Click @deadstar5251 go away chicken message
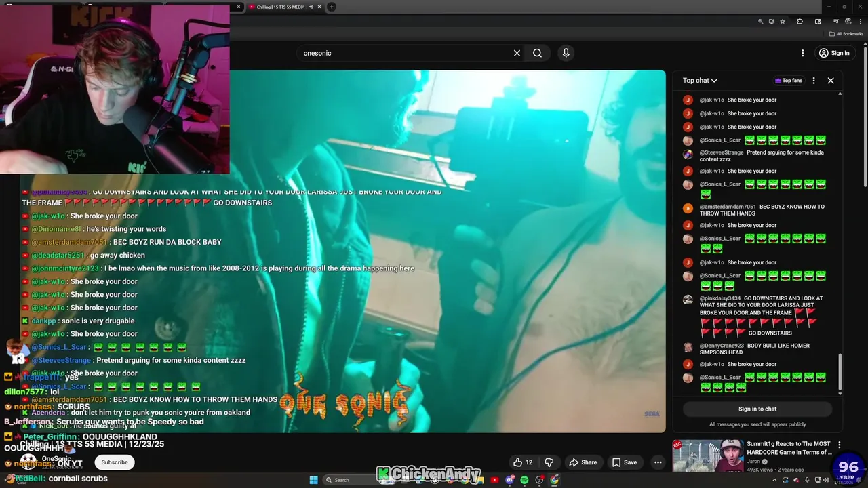This screenshot has width=868, height=488. click(83, 256)
